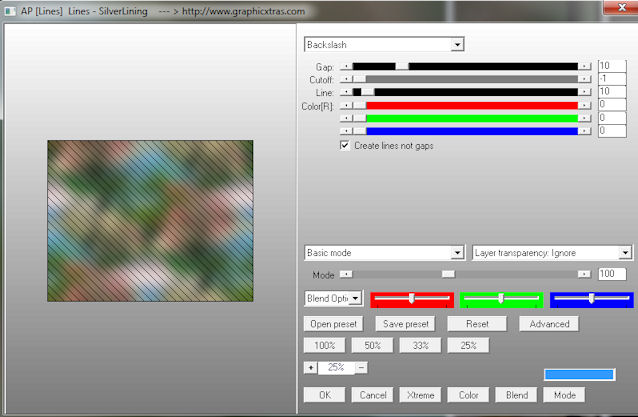Click the Blend button
The width and height of the screenshot is (638, 417).
[516, 395]
